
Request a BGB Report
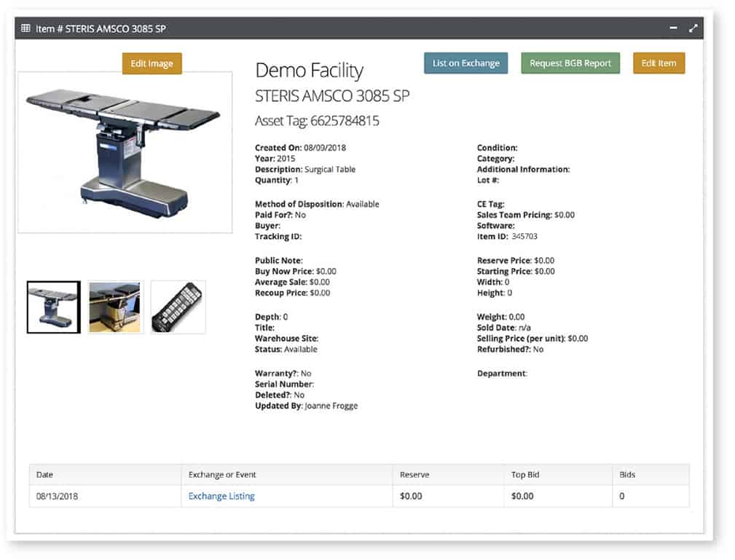pyautogui.click(x=570, y=63)
